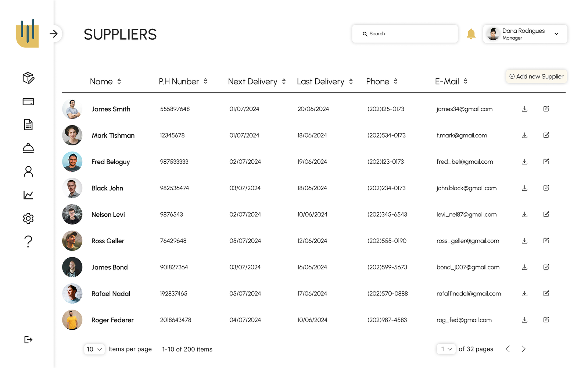
Task: Sort by Next Delivery column
Action: [284, 82]
